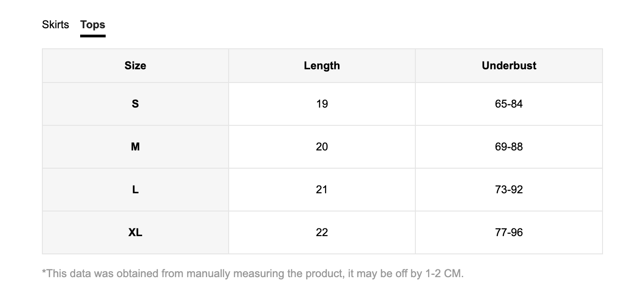
Task: Select the S size row label
Action: click(x=135, y=104)
